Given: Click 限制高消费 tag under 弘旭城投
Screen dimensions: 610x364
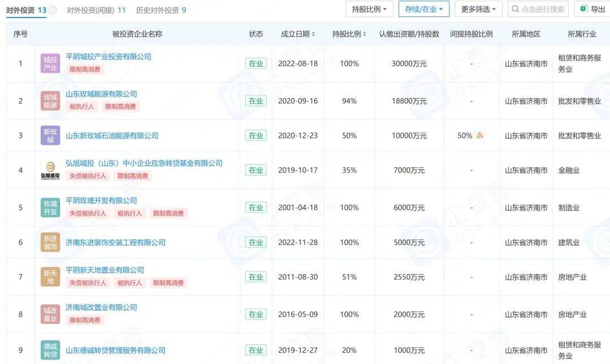Looking at the screenshot, I should click(x=133, y=176).
